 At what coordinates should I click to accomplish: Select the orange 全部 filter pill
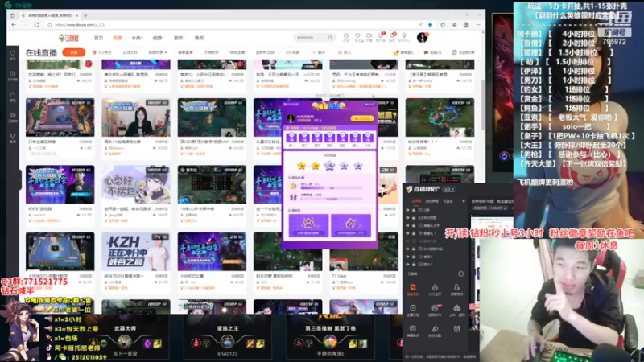click(x=74, y=52)
